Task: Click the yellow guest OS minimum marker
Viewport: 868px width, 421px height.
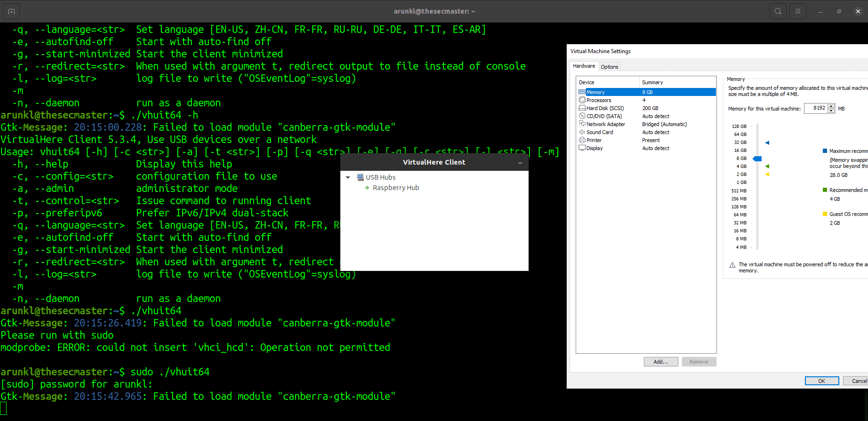Action: [x=767, y=174]
